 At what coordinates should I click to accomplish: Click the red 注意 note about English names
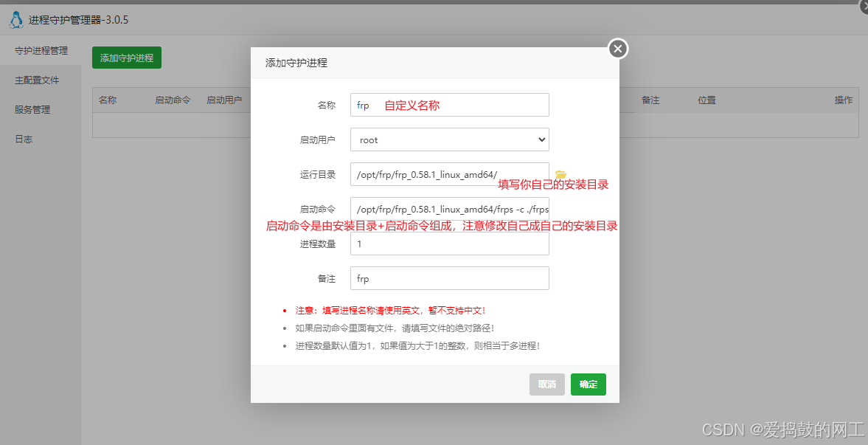point(390,311)
